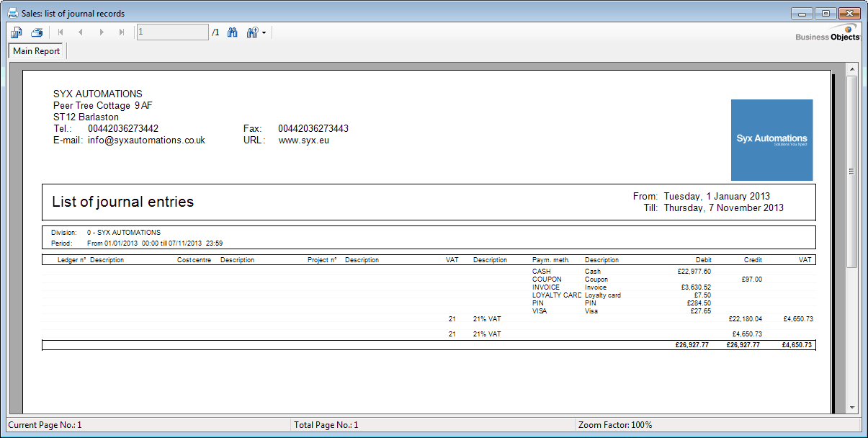
Task: Click the Business Objects logo
Action: pyautogui.click(x=828, y=34)
